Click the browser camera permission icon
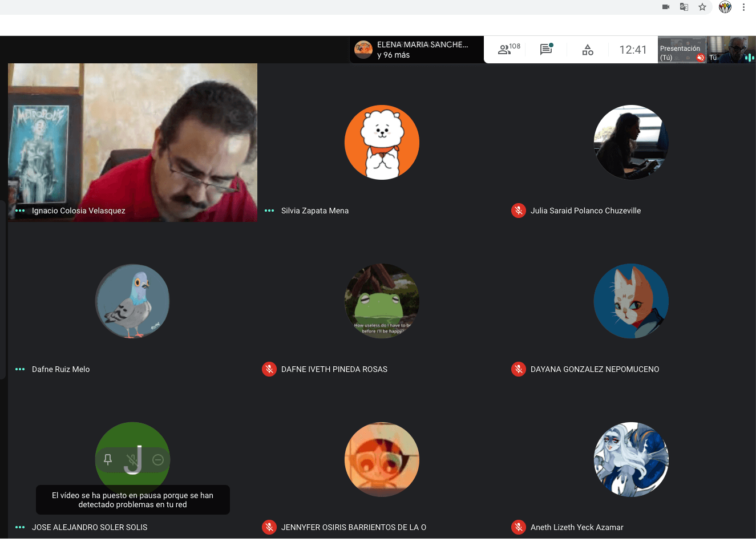This screenshot has height=546, width=756. pos(665,7)
